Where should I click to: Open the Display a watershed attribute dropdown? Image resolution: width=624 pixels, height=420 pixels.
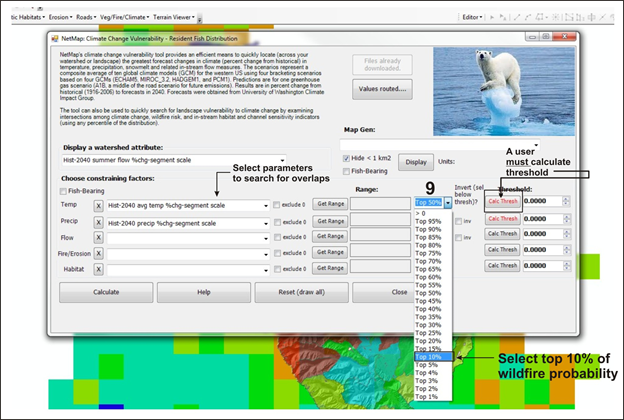click(x=283, y=160)
